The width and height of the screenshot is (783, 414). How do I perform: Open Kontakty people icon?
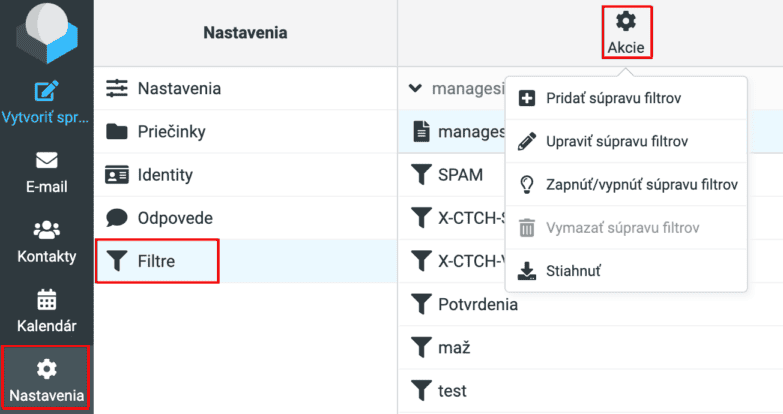46,230
